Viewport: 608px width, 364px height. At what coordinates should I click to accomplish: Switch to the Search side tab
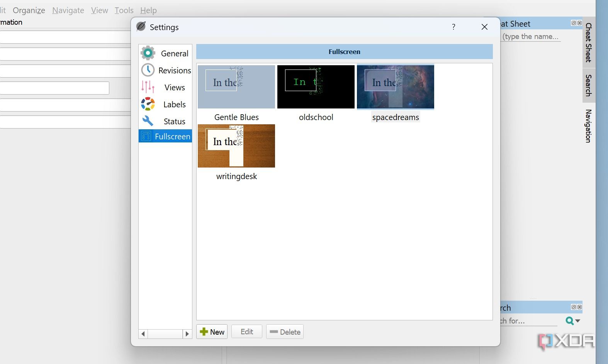[589, 85]
